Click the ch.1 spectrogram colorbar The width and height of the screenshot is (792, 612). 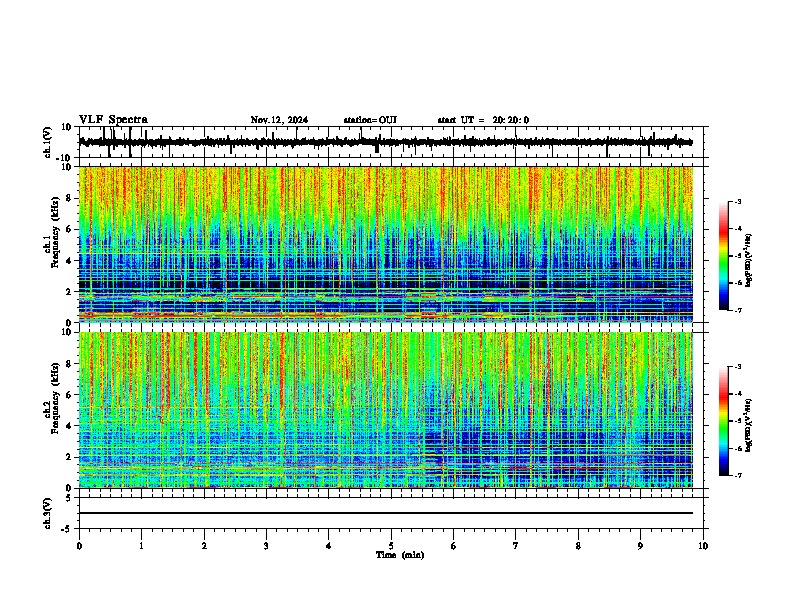point(724,256)
